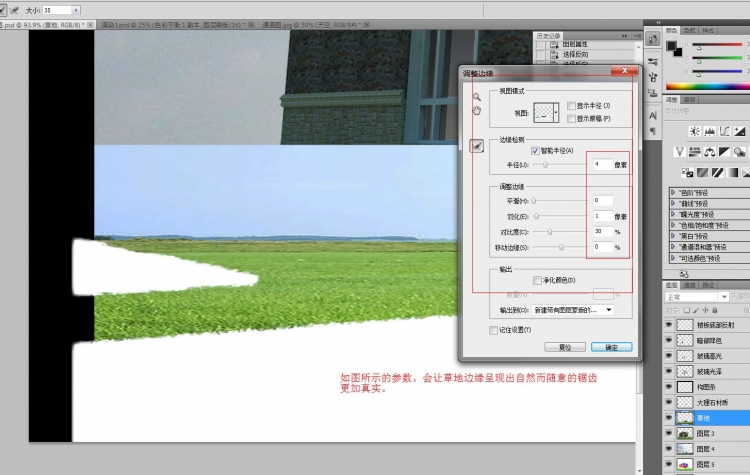750x475 pixels.
Task: Click the Curves adjustment icon
Action: [725, 131]
